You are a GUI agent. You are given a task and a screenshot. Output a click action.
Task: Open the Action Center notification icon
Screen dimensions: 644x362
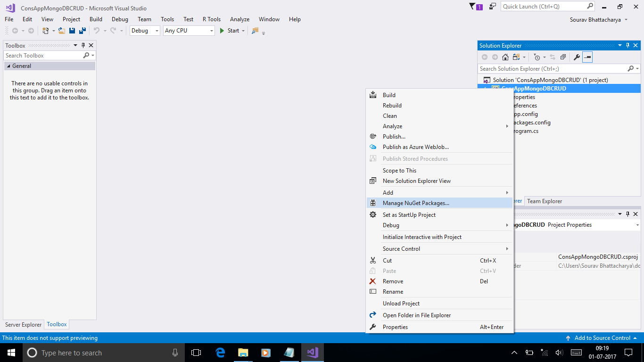click(628, 353)
